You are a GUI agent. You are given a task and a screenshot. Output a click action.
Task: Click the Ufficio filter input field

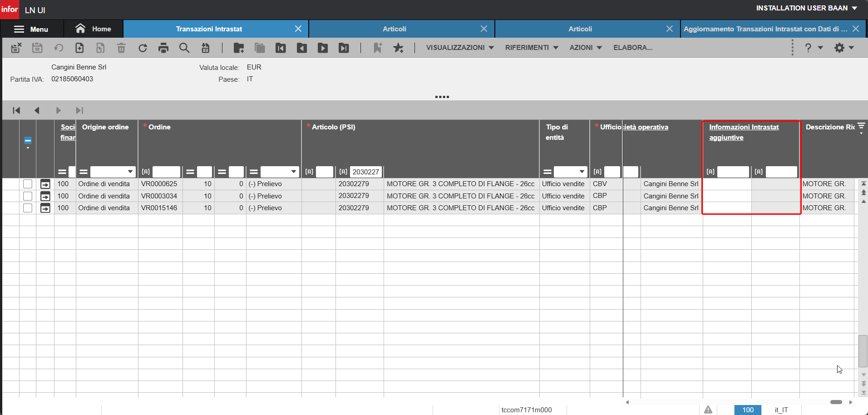612,172
